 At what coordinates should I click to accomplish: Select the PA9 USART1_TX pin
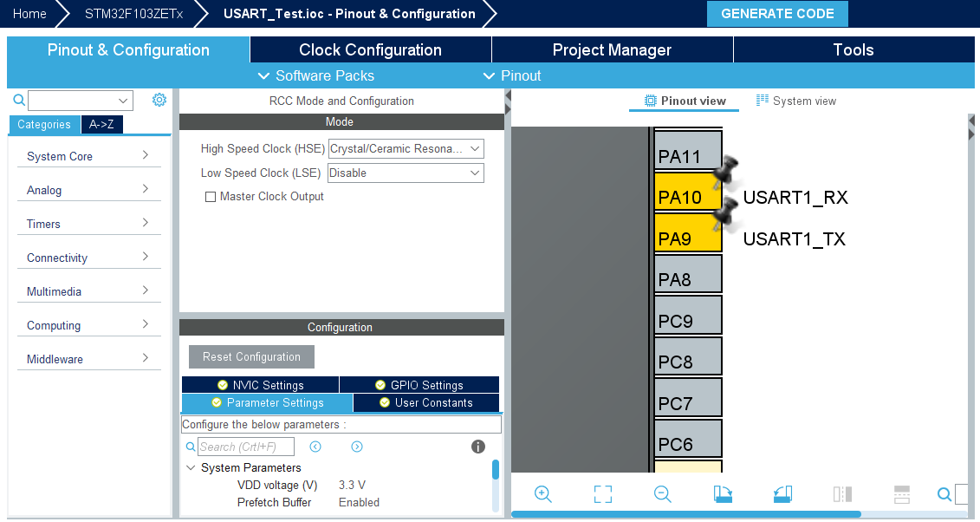pyautogui.click(x=688, y=238)
